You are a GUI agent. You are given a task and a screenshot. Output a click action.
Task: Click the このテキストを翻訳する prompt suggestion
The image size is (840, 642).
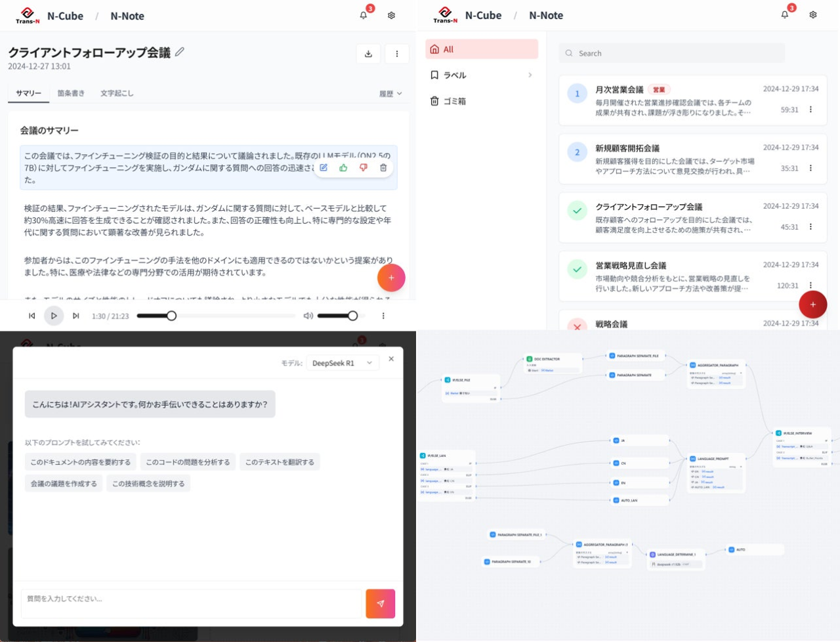[280, 462]
